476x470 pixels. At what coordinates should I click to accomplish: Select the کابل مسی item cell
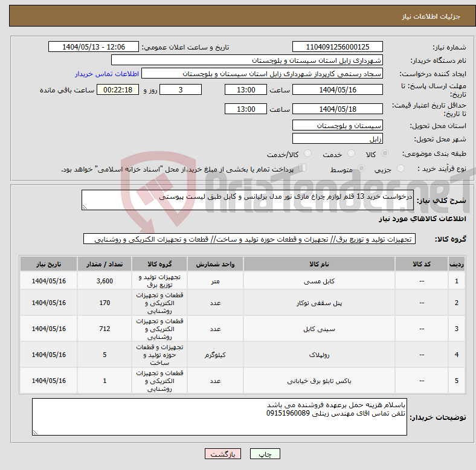[319, 281]
